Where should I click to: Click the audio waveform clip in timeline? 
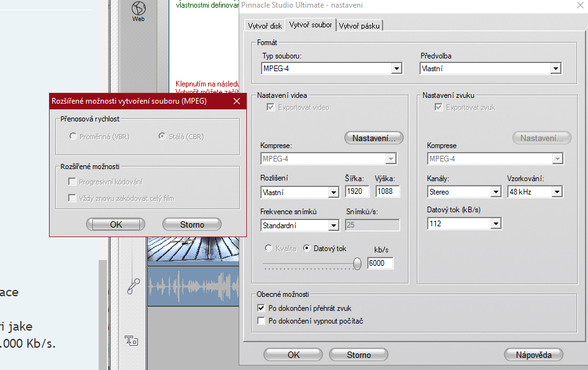[193, 284]
